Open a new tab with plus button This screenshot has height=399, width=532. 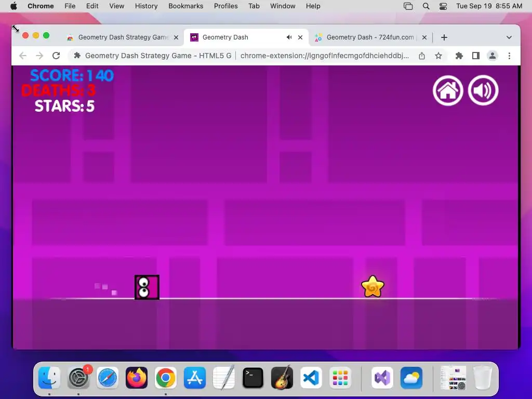pyautogui.click(x=444, y=37)
